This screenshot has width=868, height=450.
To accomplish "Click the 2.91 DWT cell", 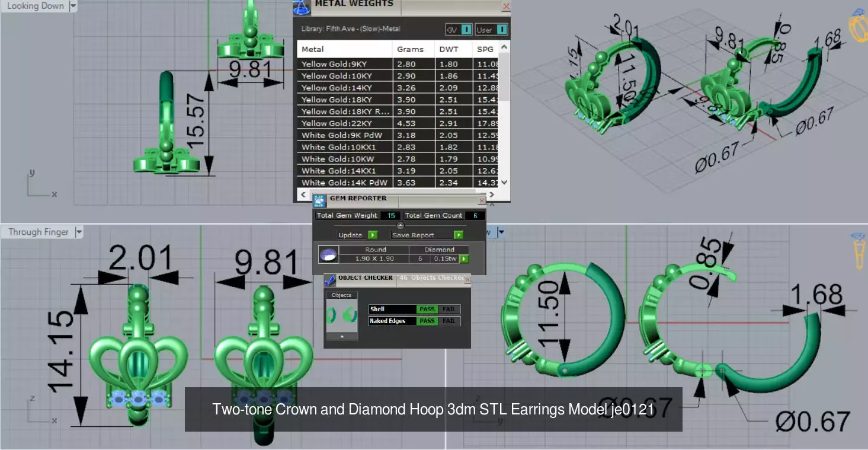I will 453,123.
